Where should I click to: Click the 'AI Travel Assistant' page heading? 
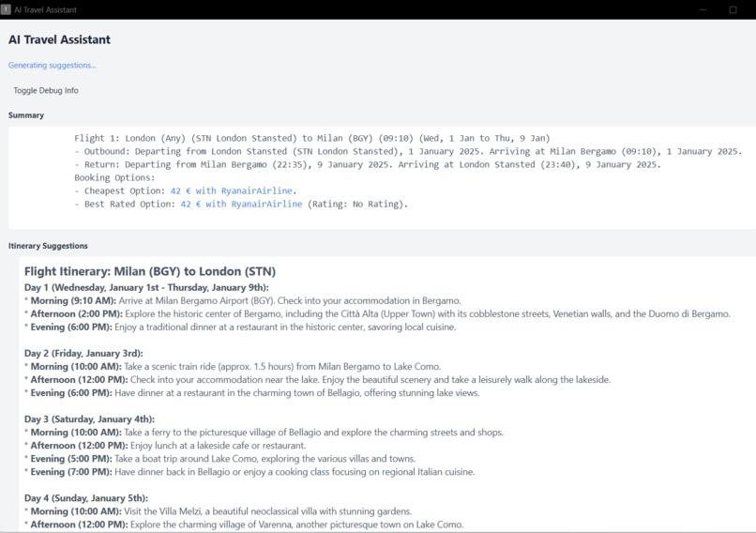click(x=59, y=39)
